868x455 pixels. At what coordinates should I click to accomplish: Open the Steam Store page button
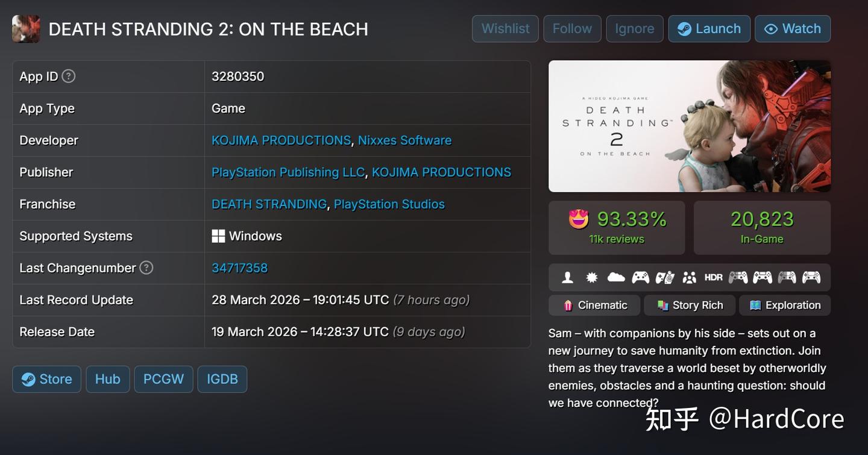47,379
